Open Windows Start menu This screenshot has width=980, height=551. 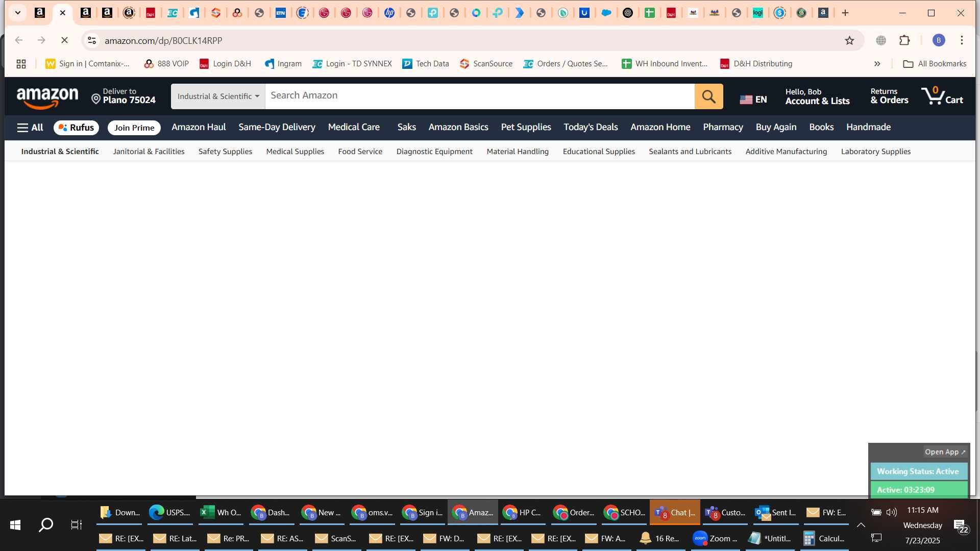(15, 524)
